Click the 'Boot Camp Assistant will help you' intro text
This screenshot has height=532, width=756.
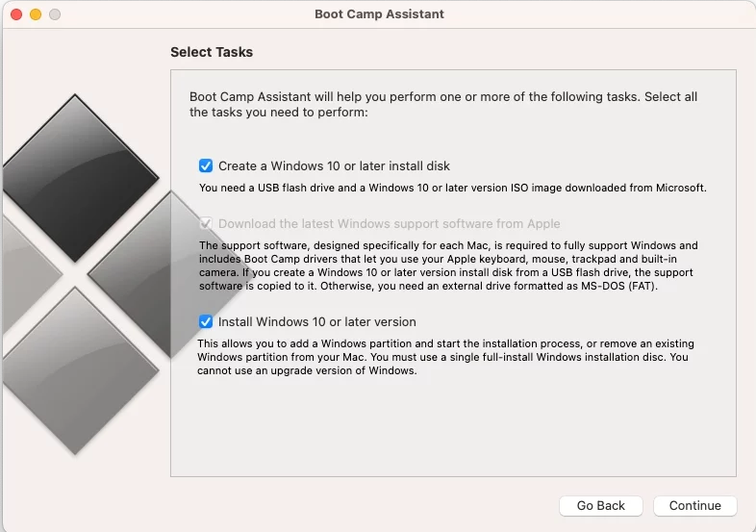[x=443, y=104]
